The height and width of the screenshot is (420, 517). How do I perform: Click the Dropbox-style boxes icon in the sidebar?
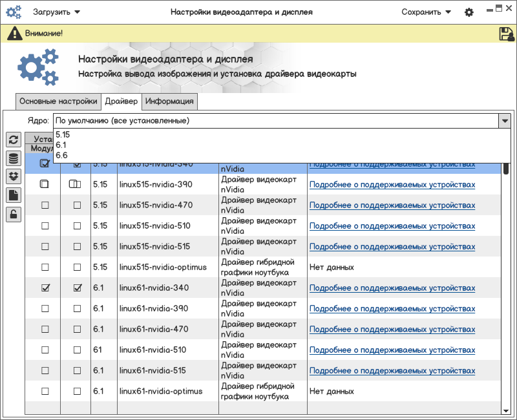(x=13, y=176)
